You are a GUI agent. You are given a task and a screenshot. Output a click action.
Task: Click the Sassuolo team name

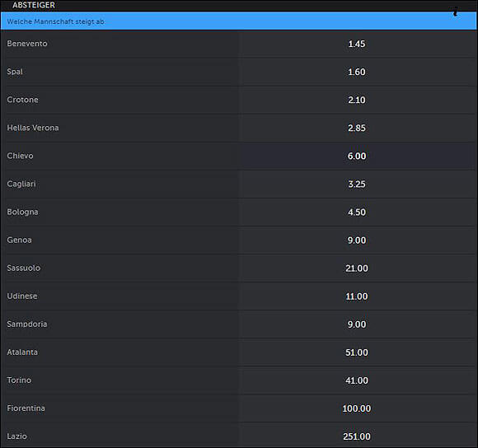(x=23, y=268)
